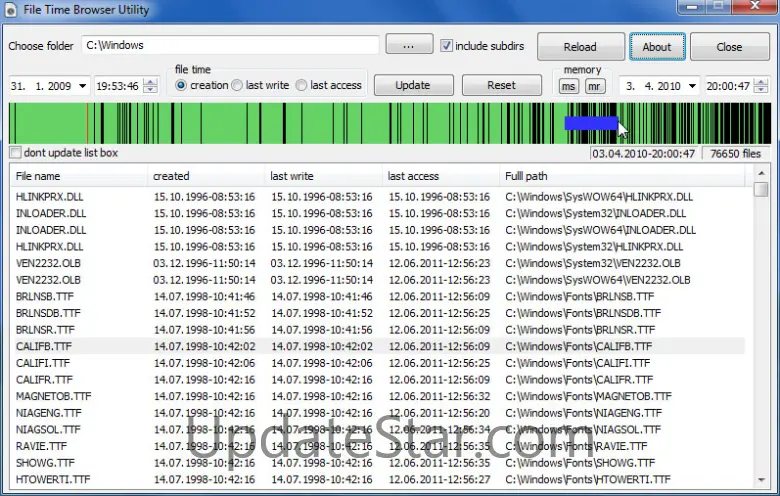Screen dimensions: 780x496
Task: Sort by File name column header
Action: 79,176
